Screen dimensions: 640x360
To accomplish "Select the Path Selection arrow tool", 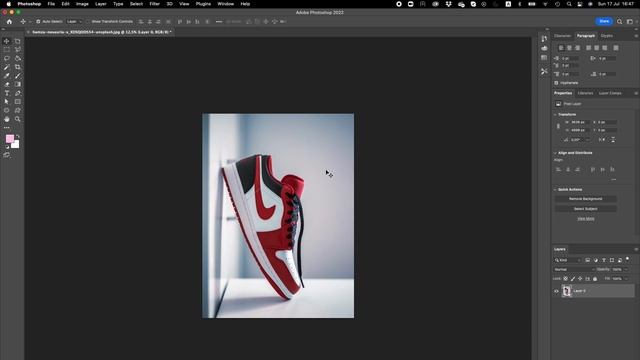I will pos(7,102).
